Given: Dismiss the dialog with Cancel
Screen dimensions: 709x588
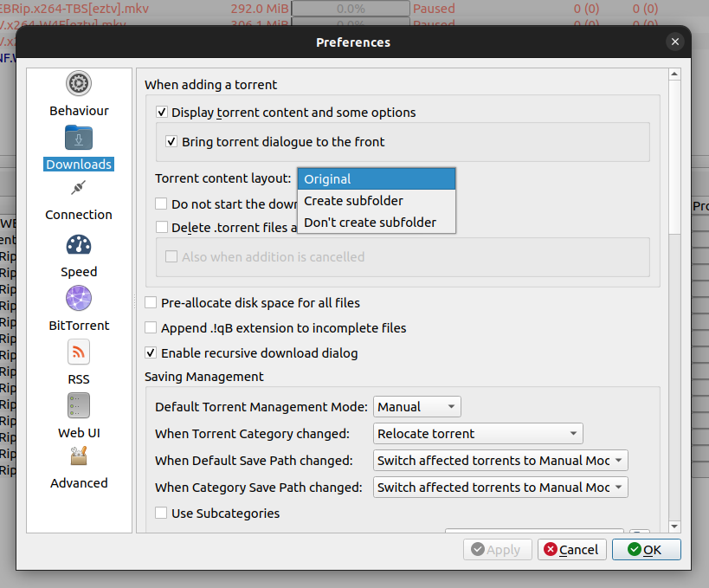Looking at the screenshot, I should point(571,549).
